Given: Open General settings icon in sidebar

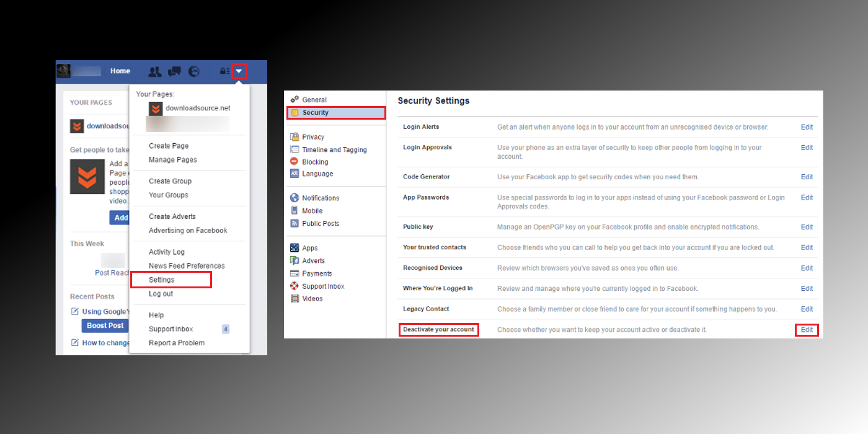Looking at the screenshot, I should point(294,99).
